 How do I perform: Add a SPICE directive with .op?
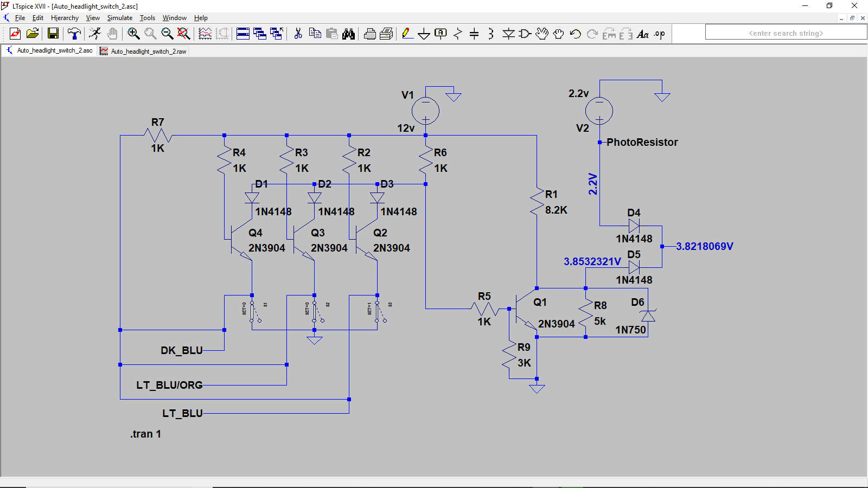click(659, 34)
